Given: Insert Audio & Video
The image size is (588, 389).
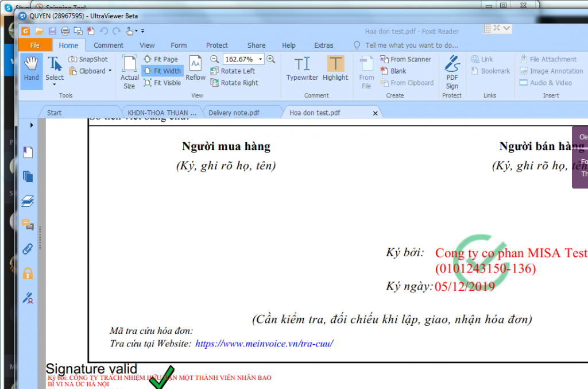Looking at the screenshot, I should (546, 83).
